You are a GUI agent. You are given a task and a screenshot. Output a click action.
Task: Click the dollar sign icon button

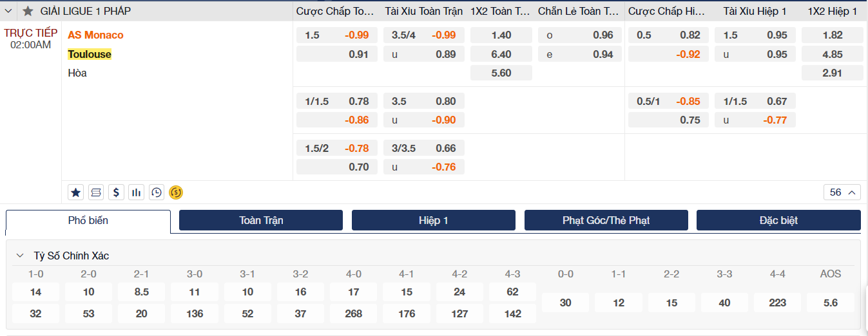(x=116, y=192)
